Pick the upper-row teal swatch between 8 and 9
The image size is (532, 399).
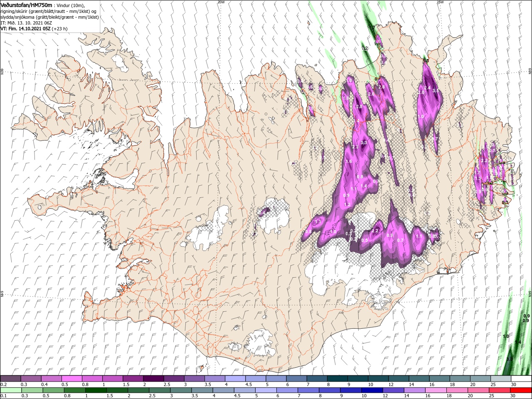(337, 379)
